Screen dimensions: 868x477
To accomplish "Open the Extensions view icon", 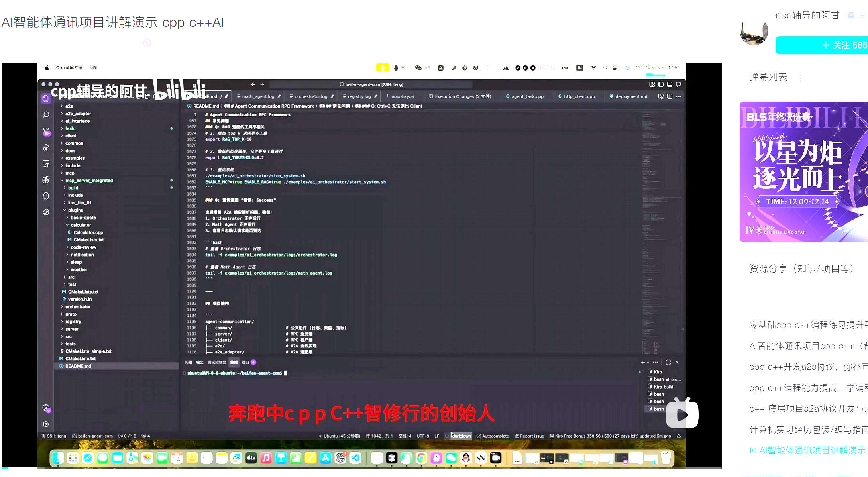I will [x=46, y=180].
